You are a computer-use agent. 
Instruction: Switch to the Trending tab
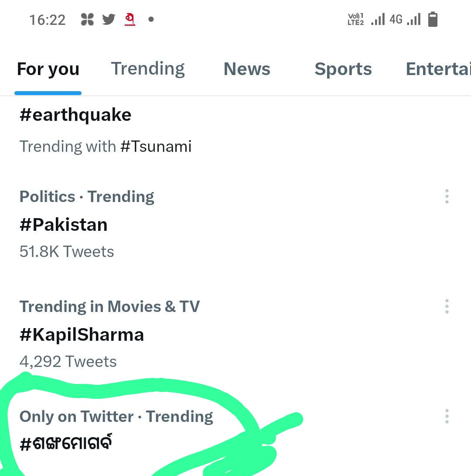coord(148,69)
